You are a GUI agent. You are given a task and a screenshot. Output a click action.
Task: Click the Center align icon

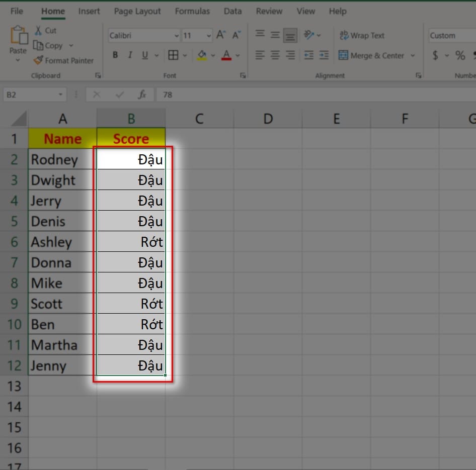pos(275,55)
